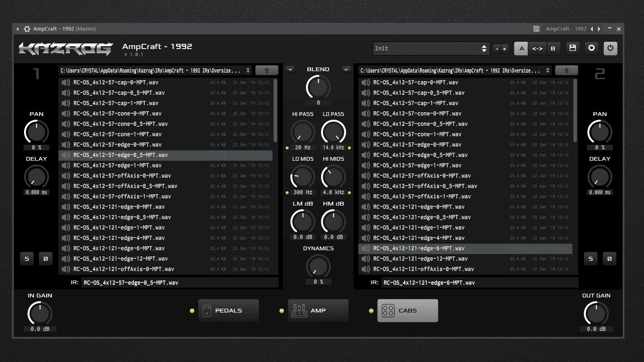Open the cab 2 IR folder path dropdown
The image size is (644, 362).
pos(455,70)
